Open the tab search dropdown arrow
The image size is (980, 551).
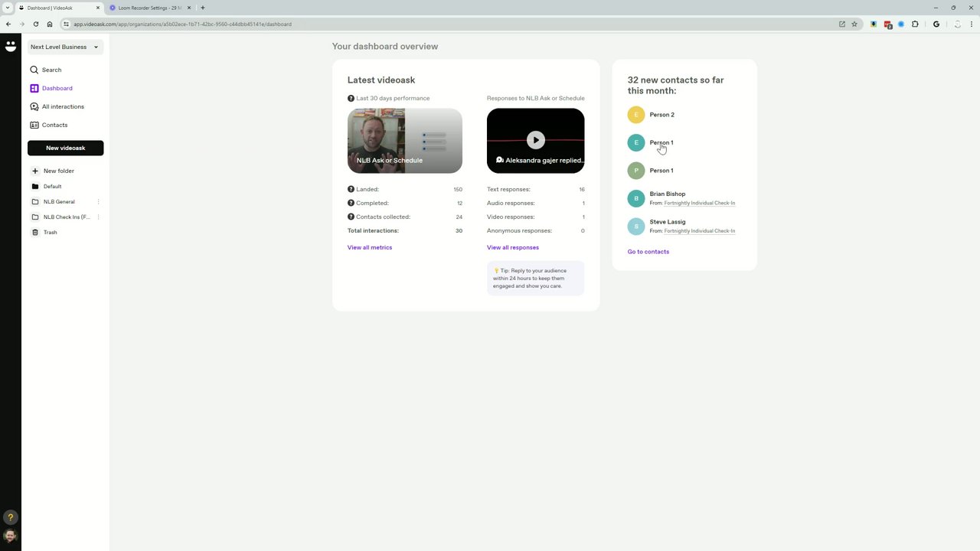click(8, 8)
